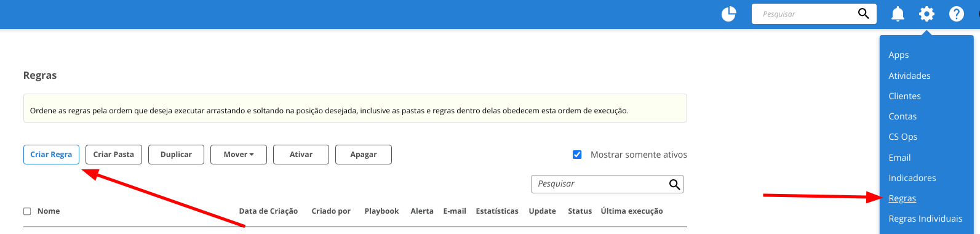The image size is (980, 234).
Task: Click the Status column header
Action: coord(580,211)
